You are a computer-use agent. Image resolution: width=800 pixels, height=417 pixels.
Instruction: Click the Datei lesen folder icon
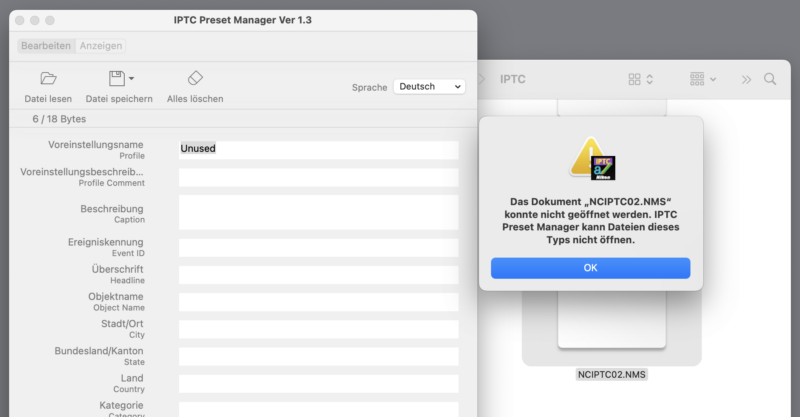coord(47,79)
